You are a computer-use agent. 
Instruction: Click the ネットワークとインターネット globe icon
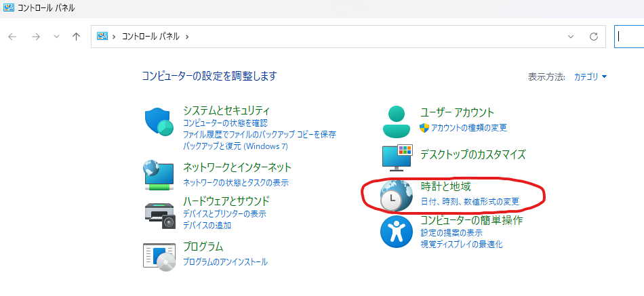(x=160, y=175)
